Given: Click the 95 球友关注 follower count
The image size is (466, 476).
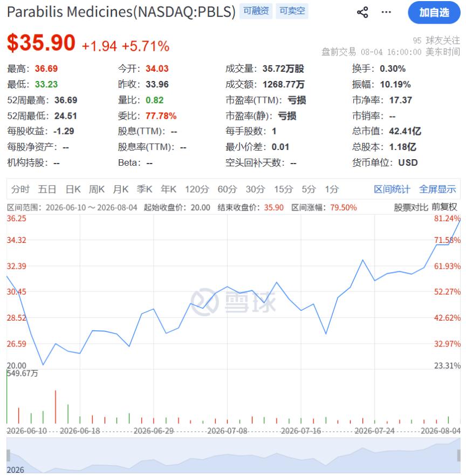Looking at the screenshot, I should [436, 40].
